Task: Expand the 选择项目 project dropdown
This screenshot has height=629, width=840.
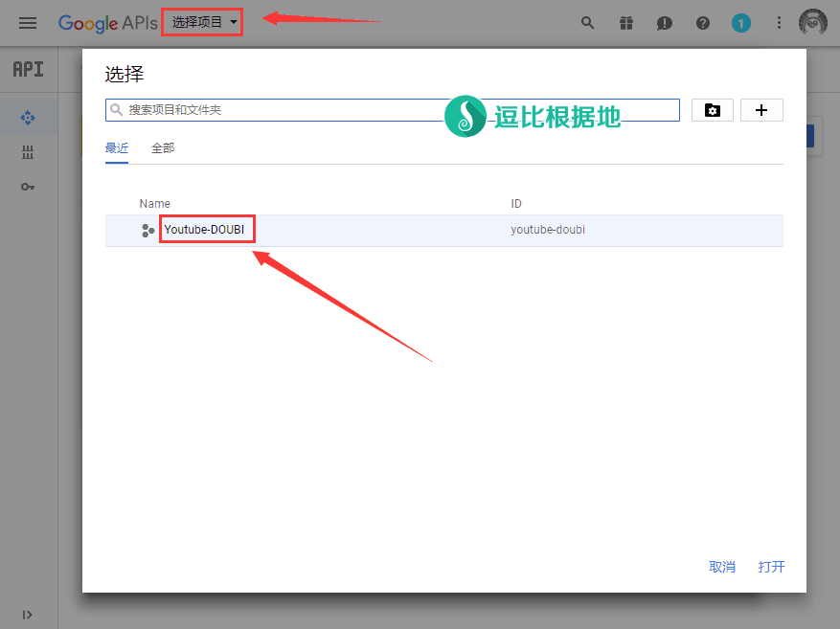Action: click(x=203, y=22)
